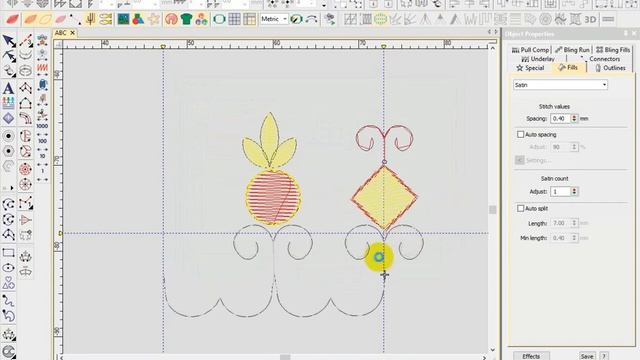The height and width of the screenshot is (360, 640).
Task: Select the ABC design document tab
Action: pyautogui.click(x=60, y=33)
